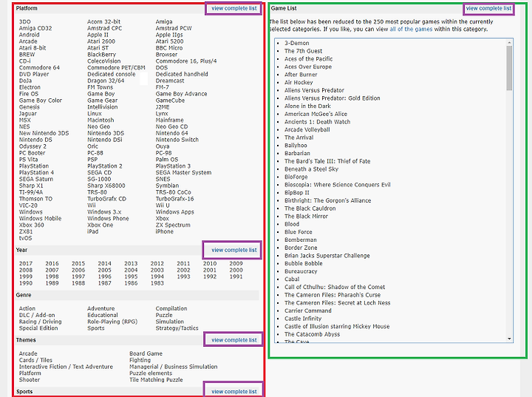Choose the Dreamcast platform
Image resolution: width=532 pixels, height=397 pixels.
pos(170,81)
